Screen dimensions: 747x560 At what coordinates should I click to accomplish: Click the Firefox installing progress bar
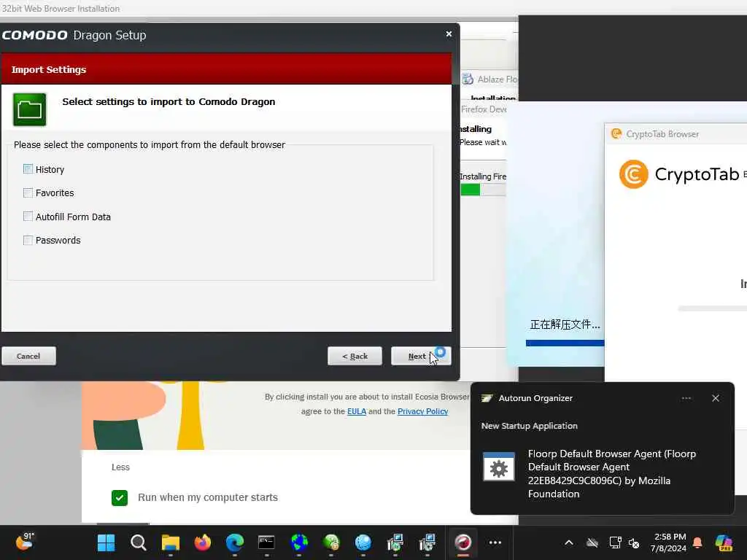[483, 190]
